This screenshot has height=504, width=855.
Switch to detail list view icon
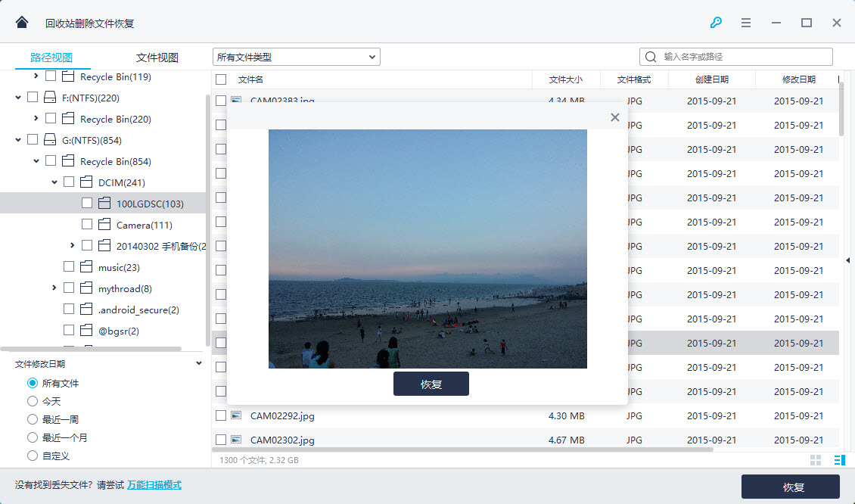pos(839,460)
